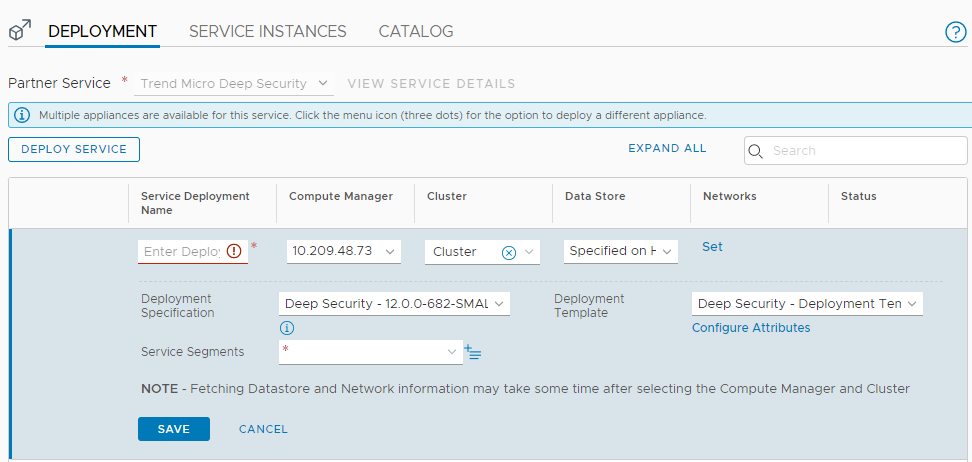This screenshot has height=462, width=972.
Task: Expand the Compute Manager 10.209.48.73 dropdown
Action: point(344,252)
